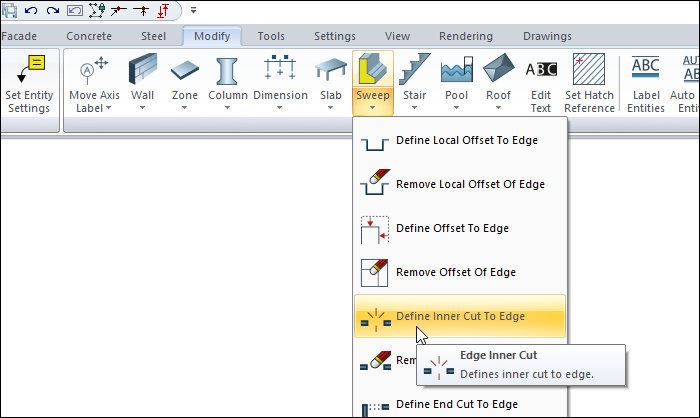The image size is (700, 418).
Task: Click the Redo arrow in quick access toolbar
Action: (52, 10)
